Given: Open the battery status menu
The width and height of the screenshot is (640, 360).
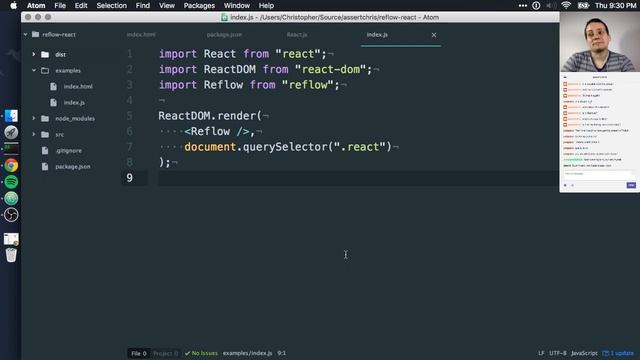Looking at the screenshot, I should click(x=583, y=5).
